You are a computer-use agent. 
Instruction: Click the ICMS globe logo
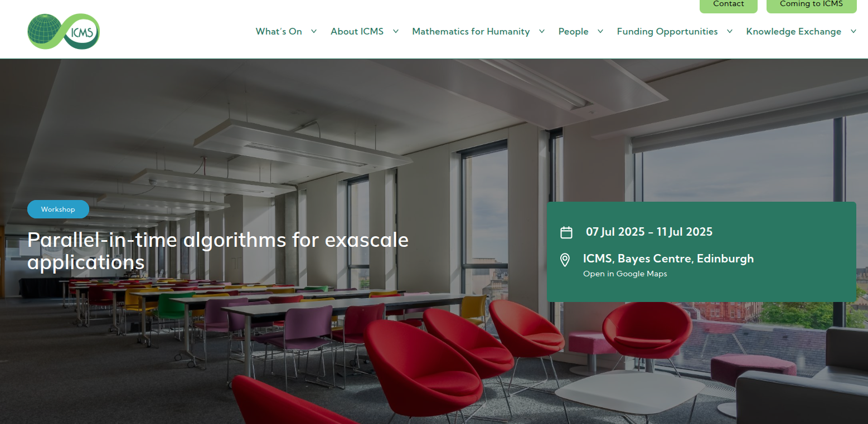point(64,31)
